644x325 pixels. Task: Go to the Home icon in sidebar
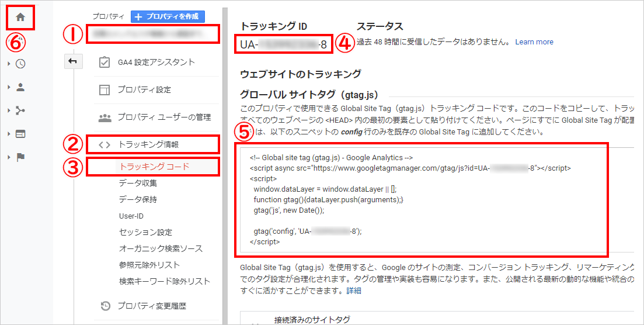(20, 18)
